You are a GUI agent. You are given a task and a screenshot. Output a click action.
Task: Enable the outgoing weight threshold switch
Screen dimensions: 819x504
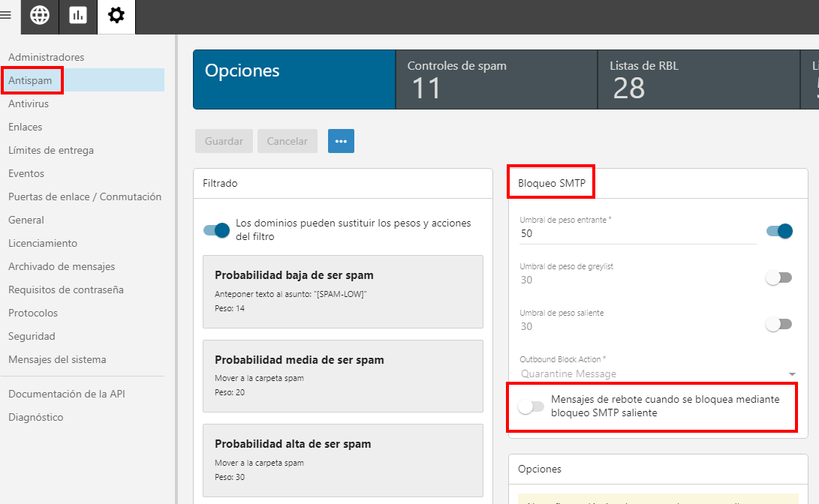779,325
